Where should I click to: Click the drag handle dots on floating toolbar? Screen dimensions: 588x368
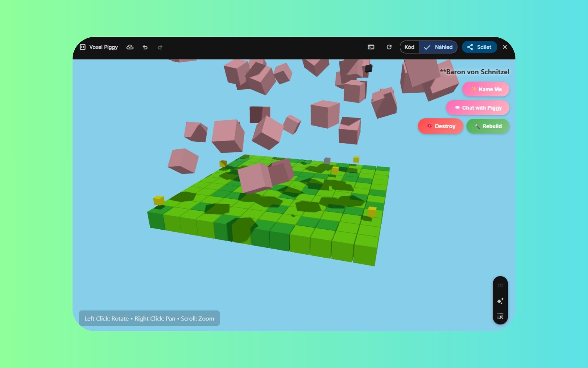[x=500, y=285]
